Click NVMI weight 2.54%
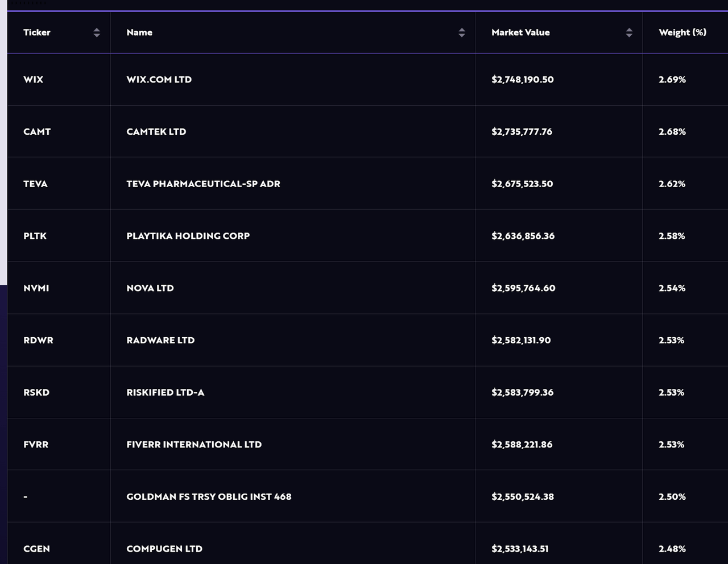This screenshot has width=728, height=564. [672, 288]
